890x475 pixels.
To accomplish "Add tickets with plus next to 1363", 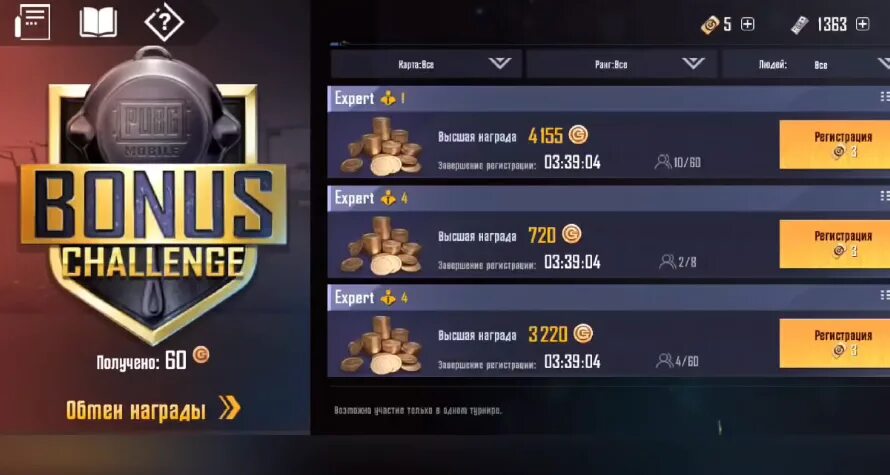I will coord(862,24).
